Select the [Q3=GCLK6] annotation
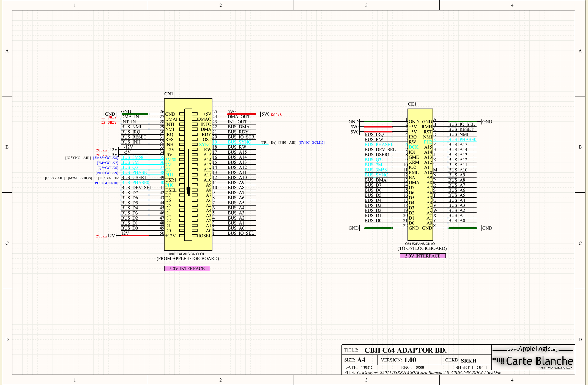The height and width of the screenshot is (385, 588). click(x=108, y=168)
